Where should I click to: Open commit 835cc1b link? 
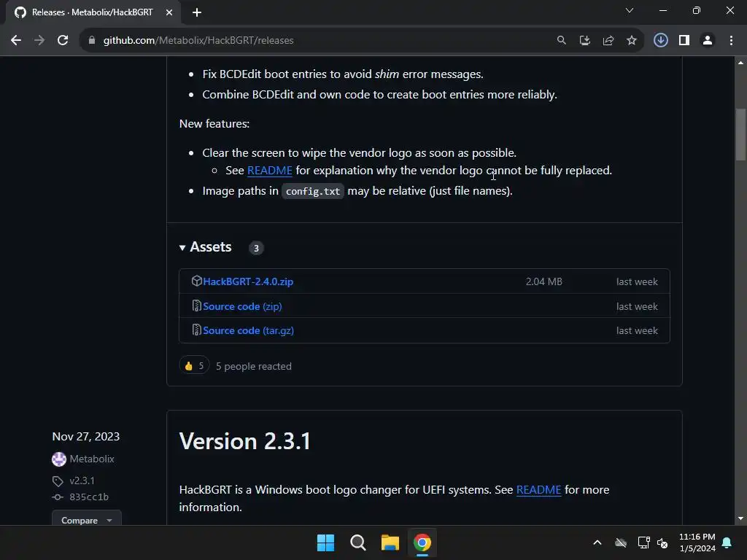(89, 497)
